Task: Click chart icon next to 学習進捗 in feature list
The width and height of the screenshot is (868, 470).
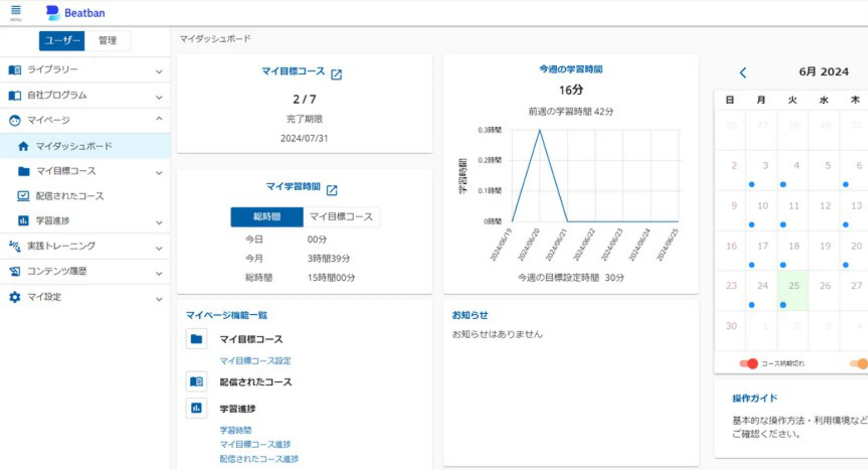Action: 196,408
